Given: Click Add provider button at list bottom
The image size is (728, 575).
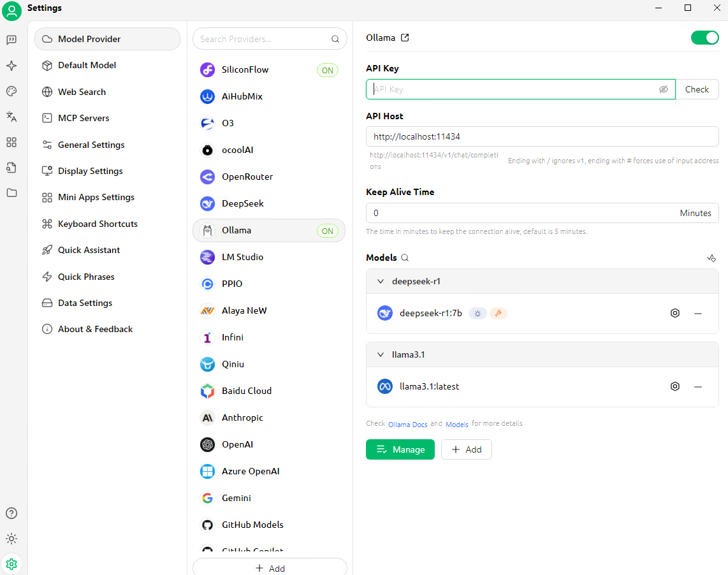Looking at the screenshot, I should [270, 567].
